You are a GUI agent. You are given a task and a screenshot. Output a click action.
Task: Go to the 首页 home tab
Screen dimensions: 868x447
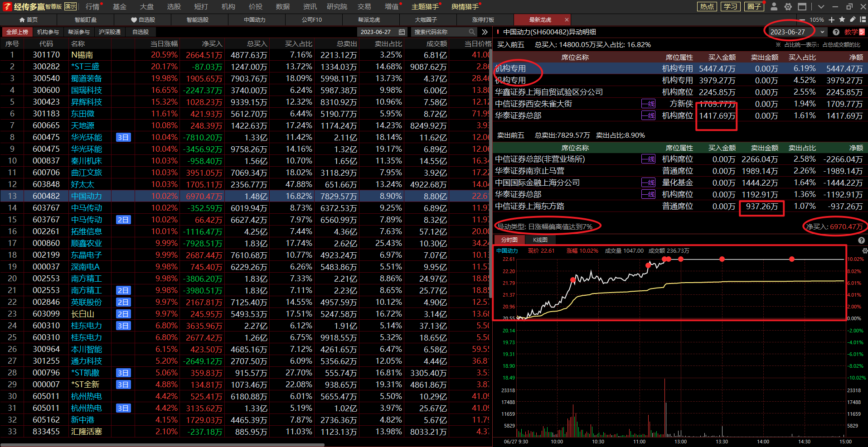point(28,20)
